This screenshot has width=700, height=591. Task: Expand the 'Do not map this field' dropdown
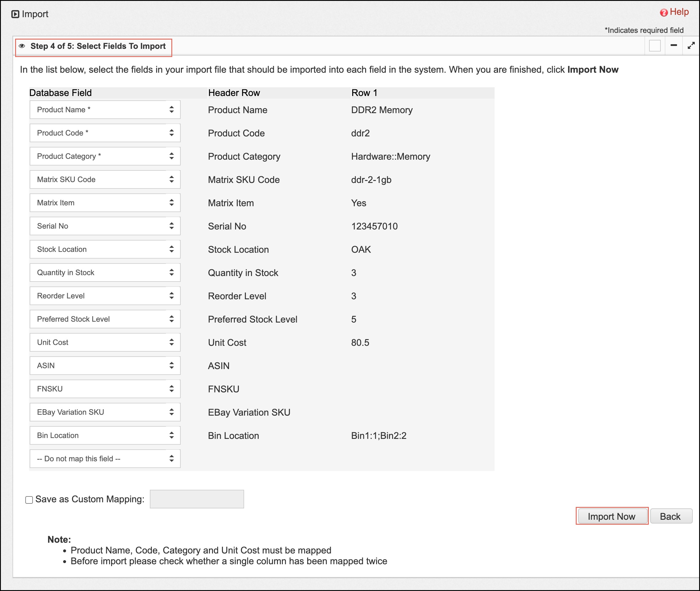click(x=104, y=458)
